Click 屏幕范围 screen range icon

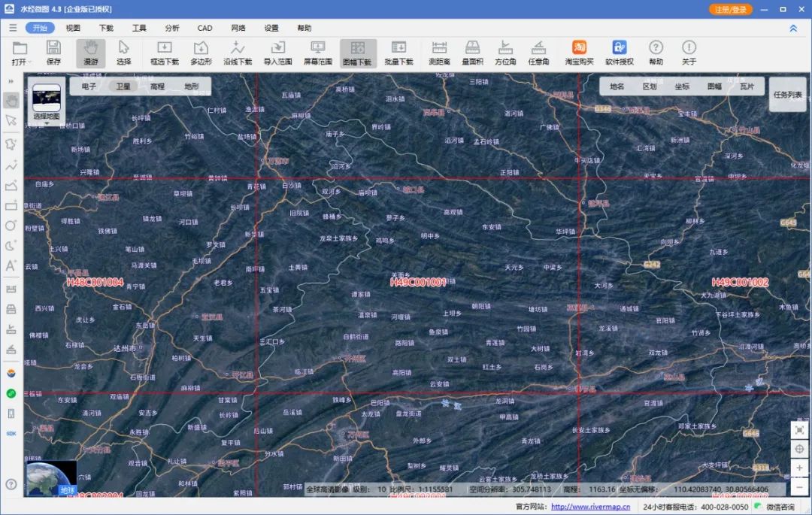(x=317, y=48)
